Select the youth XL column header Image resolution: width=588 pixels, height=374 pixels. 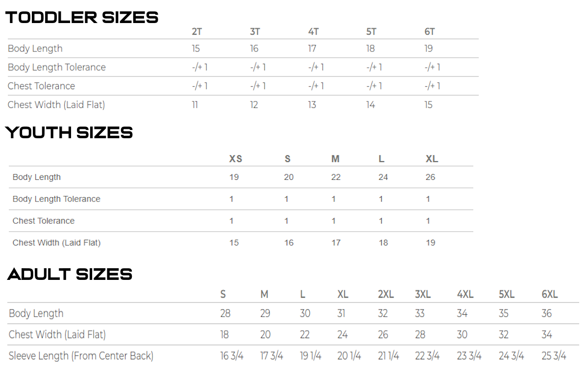(x=432, y=159)
